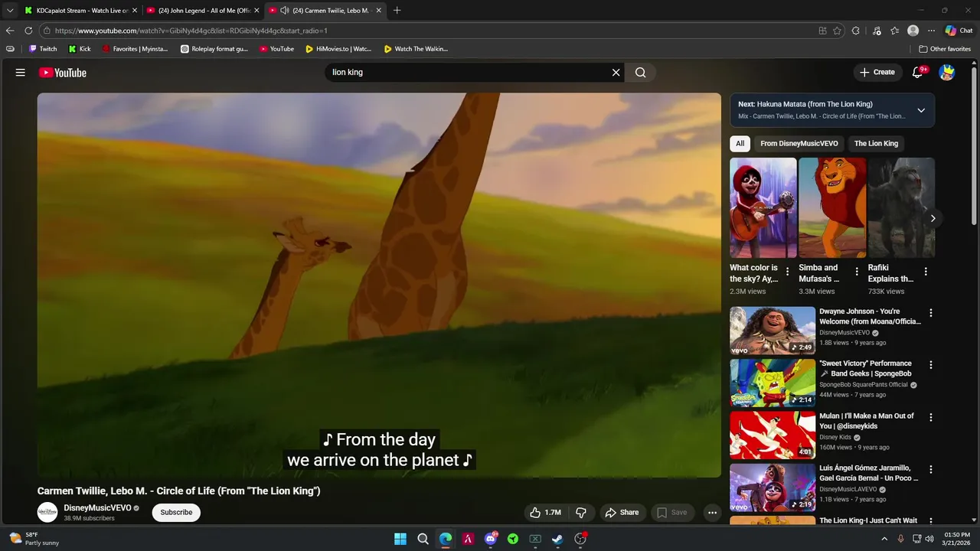Open YouTube notifications bell
This screenshot has width=980, height=551.
coord(918,73)
